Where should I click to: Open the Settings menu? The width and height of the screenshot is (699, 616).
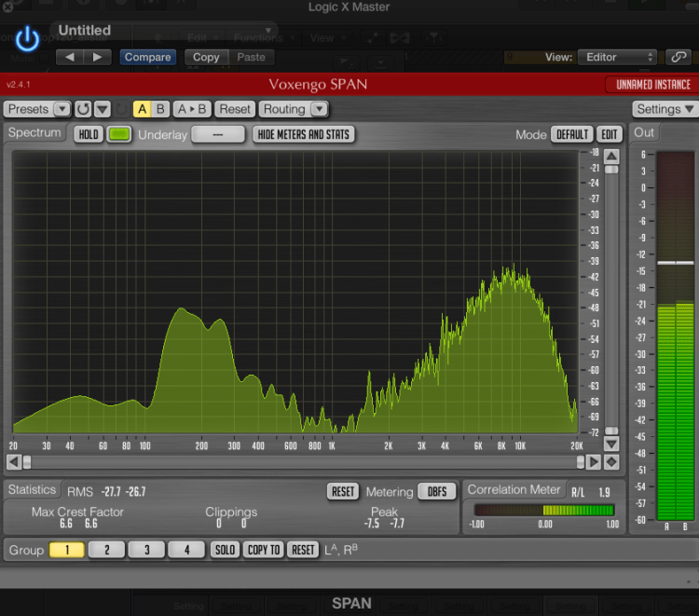[x=665, y=109]
